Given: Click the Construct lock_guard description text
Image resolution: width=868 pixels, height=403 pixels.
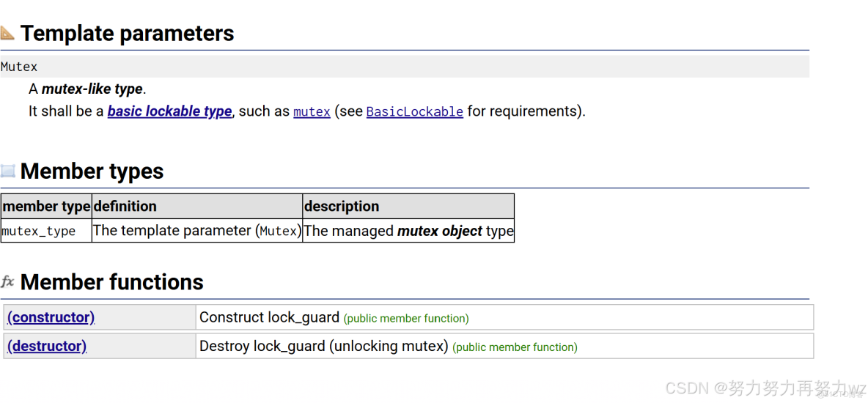Looking at the screenshot, I should (x=269, y=317).
